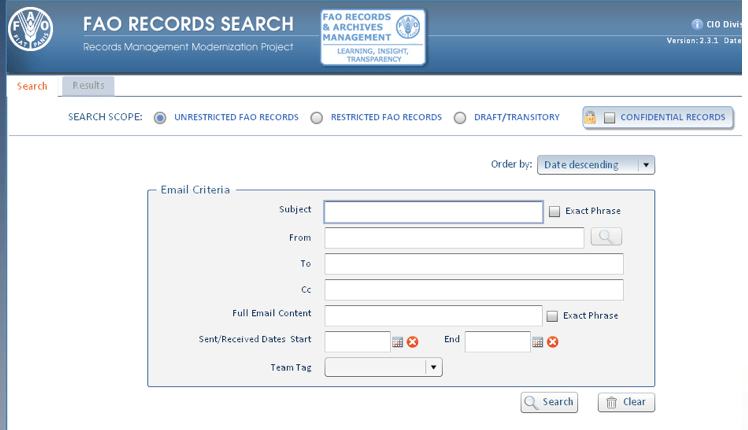Switch to the Results tab

coord(88,86)
